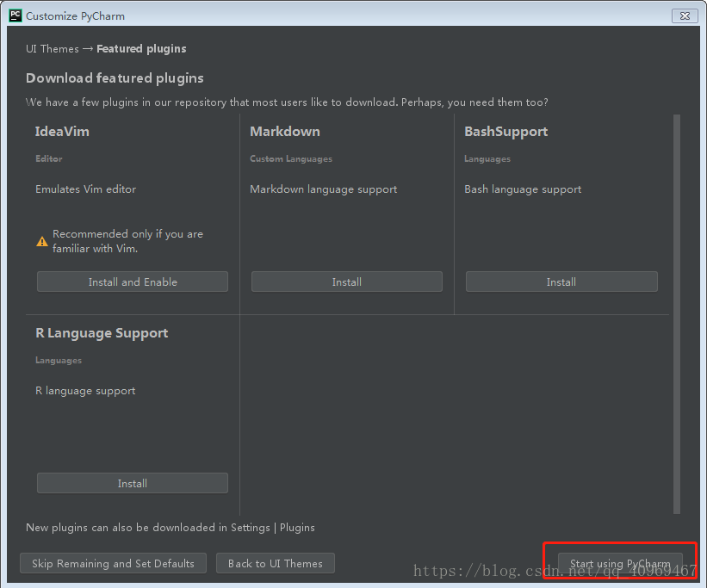Click the 'Bash language support' description
The width and height of the screenshot is (707, 588).
(523, 189)
